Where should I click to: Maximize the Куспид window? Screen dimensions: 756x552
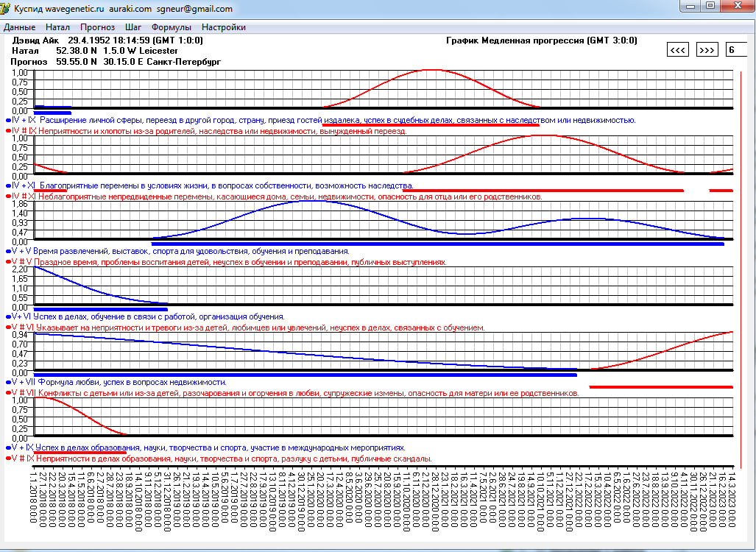[x=710, y=6]
